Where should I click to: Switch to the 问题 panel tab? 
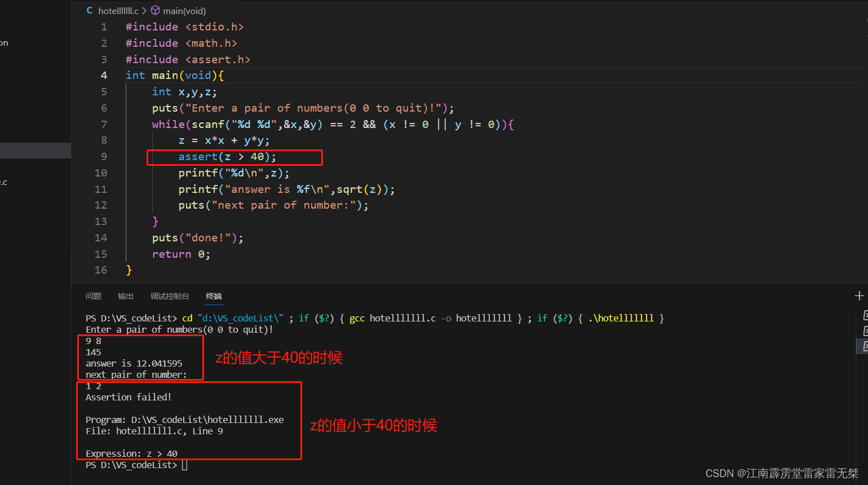point(93,296)
